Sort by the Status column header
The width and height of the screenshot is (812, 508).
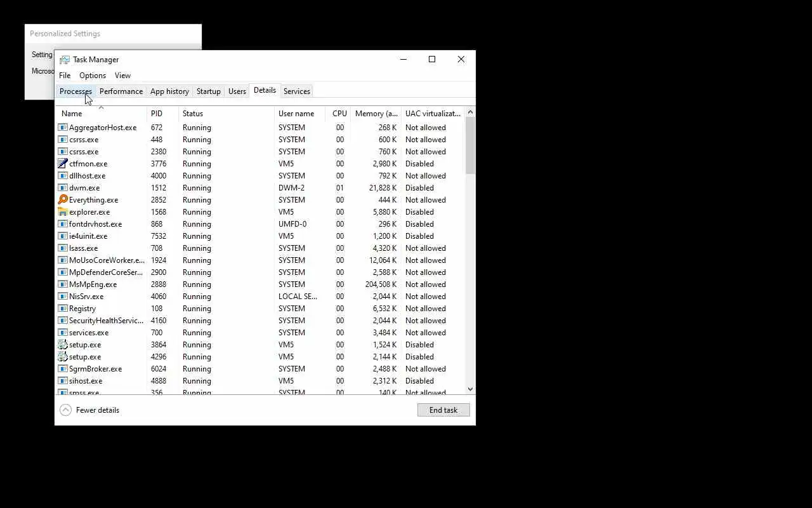pyautogui.click(x=226, y=114)
